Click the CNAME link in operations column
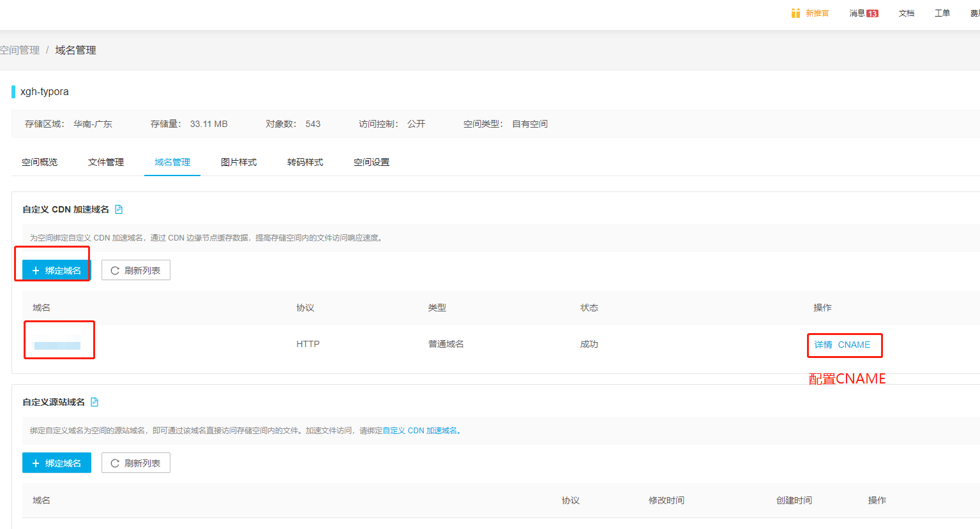980x529 pixels. point(854,345)
